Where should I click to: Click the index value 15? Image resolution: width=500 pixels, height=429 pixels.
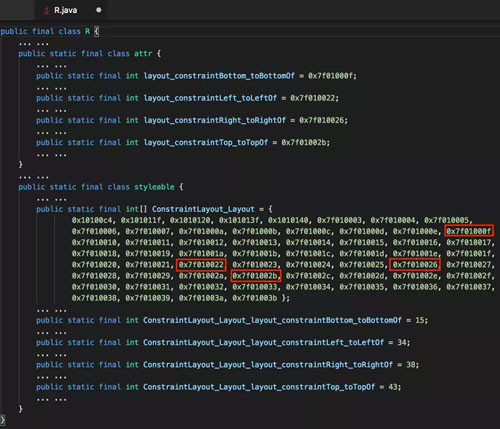(x=419, y=320)
